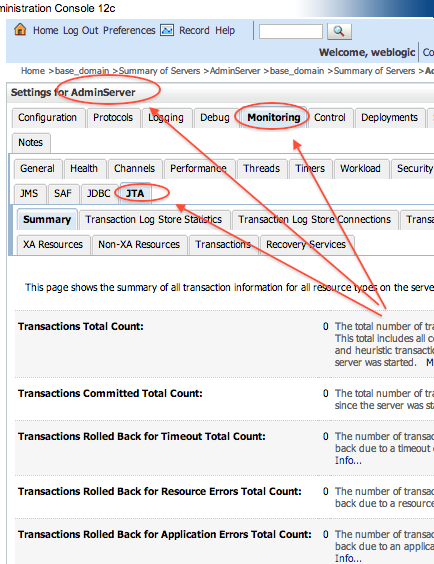Switch to the JDBC subtab
Screen dimensions: 434x564
click(99, 194)
